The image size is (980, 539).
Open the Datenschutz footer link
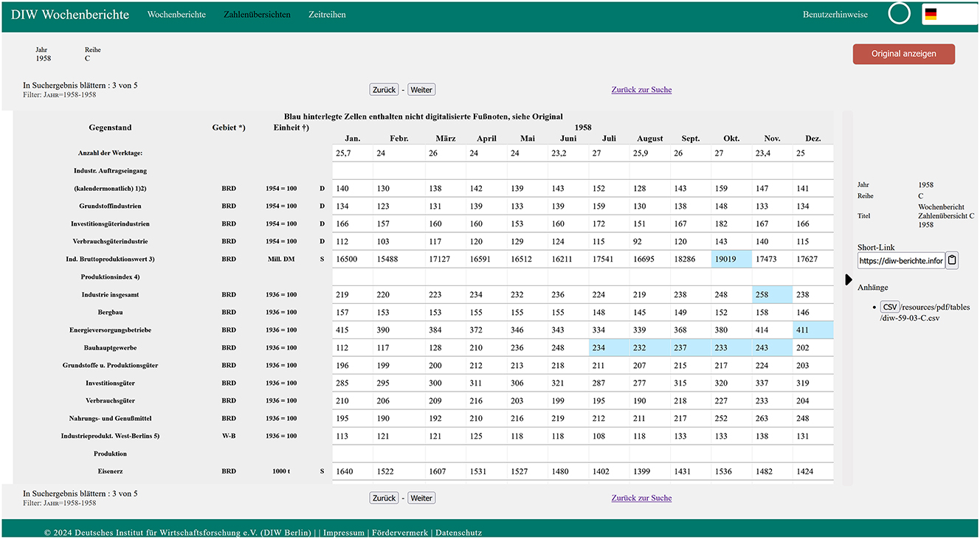click(458, 532)
